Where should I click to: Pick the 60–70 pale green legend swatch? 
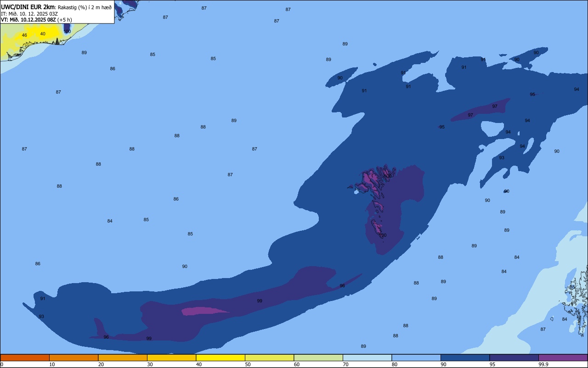pos(318,357)
